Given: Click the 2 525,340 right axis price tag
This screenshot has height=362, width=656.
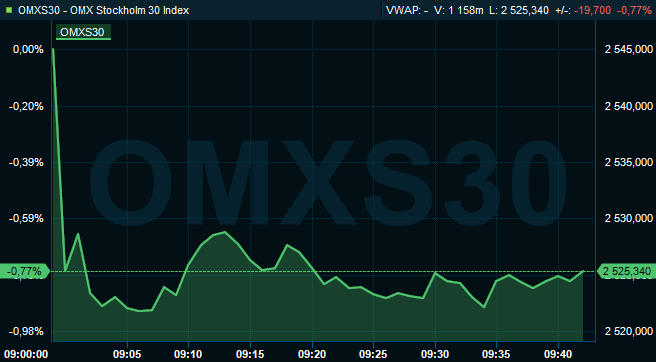Looking at the screenshot, I should coord(626,272).
